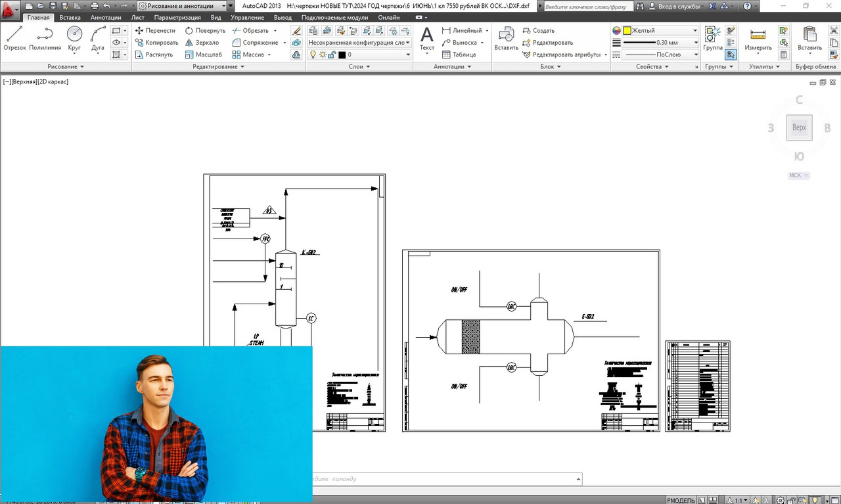Viewport: 841px width, 504px height.
Task: Open the 0.30 мм lineweight dropdown
Action: (x=660, y=43)
